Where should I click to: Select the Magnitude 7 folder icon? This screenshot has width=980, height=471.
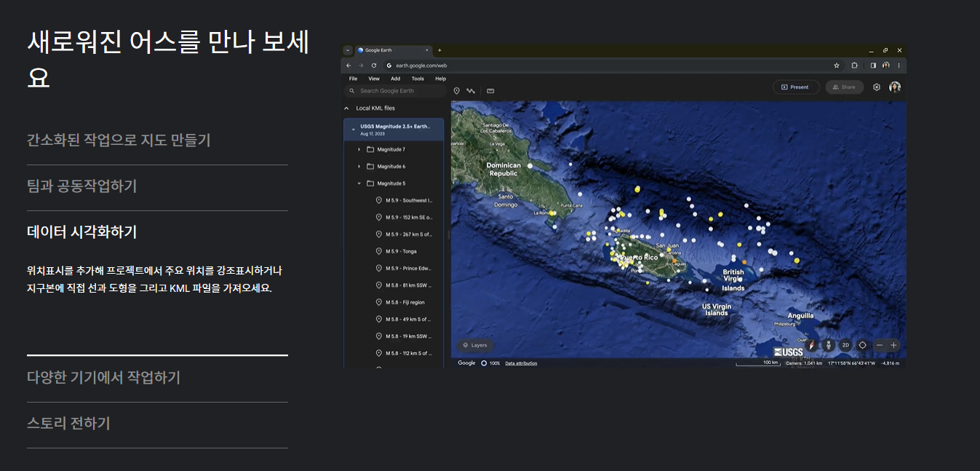370,149
